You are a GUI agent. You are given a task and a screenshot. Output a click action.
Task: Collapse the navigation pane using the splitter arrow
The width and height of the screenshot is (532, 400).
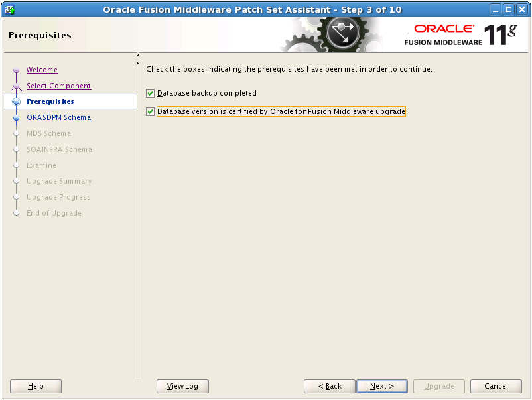[x=138, y=55]
